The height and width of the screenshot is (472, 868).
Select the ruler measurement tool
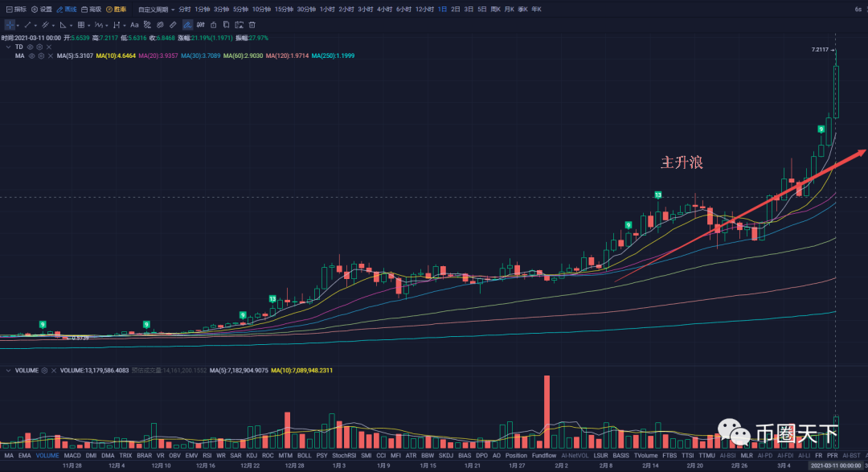coord(173,25)
